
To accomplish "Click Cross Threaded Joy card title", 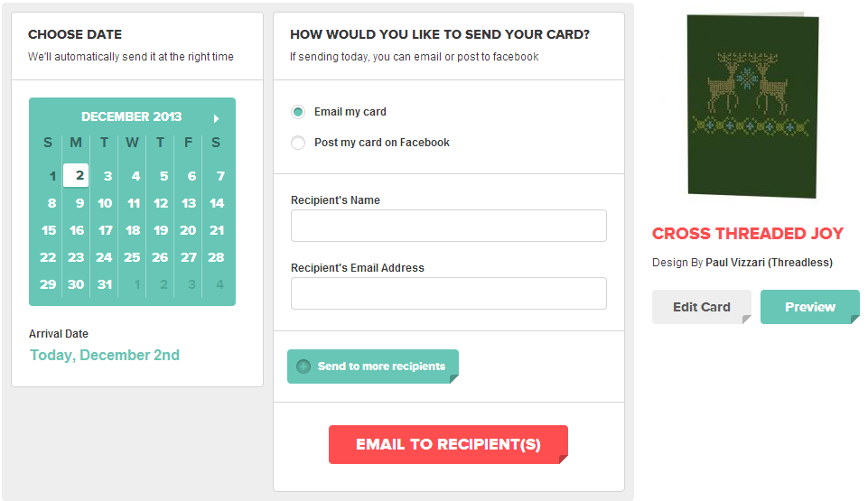I will point(747,234).
